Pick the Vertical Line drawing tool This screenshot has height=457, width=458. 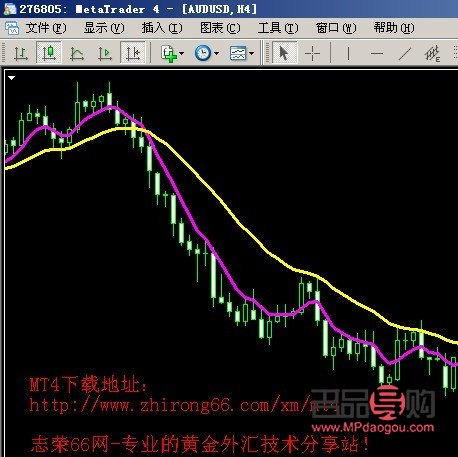point(348,53)
